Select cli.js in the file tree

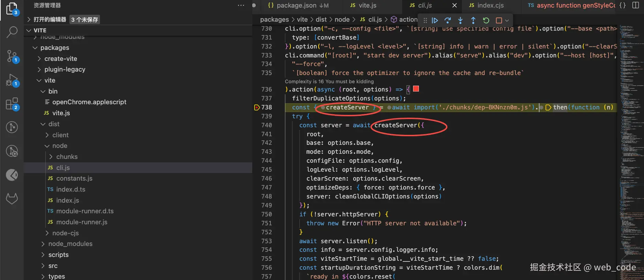(63, 168)
